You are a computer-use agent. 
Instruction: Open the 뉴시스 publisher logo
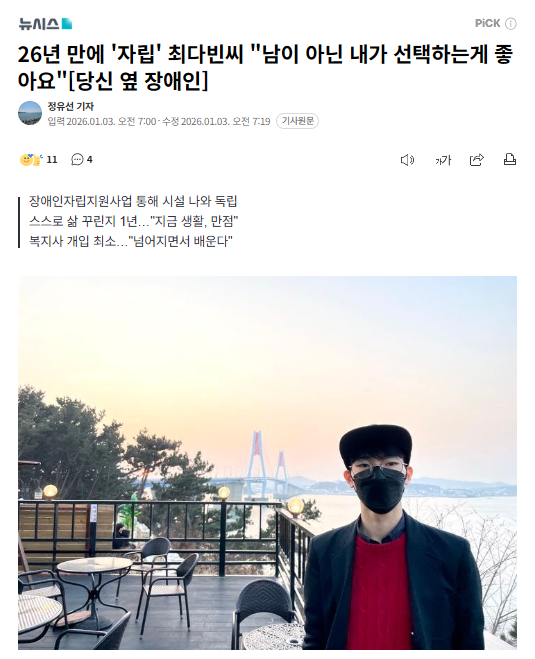(x=45, y=24)
